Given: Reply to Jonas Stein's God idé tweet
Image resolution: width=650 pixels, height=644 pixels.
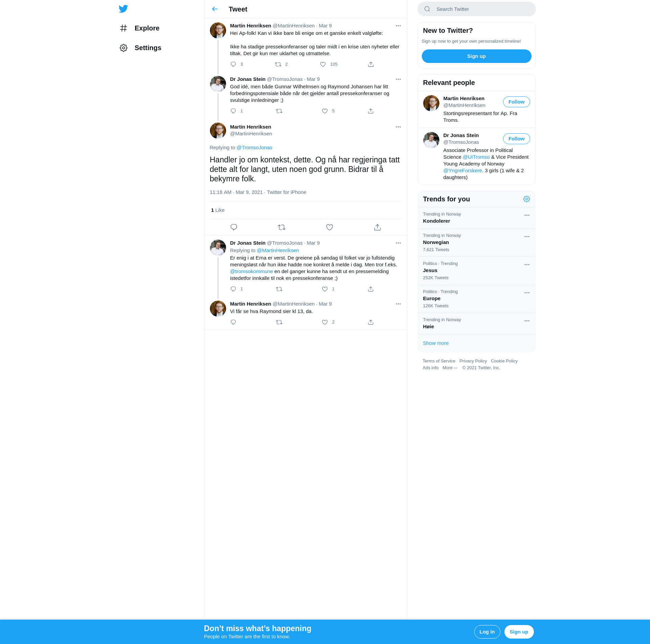Looking at the screenshot, I should [x=233, y=111].
